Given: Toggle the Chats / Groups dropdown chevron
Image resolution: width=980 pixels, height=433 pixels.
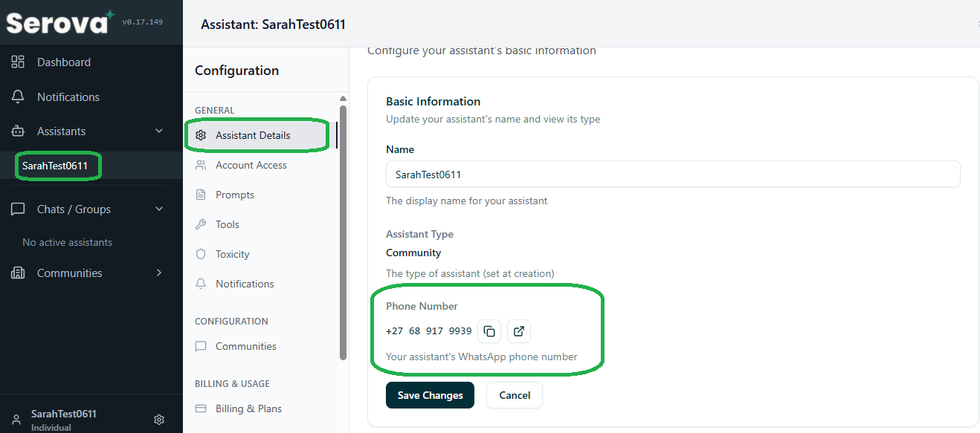Looking at the screenshot, I should click(158, 209).
